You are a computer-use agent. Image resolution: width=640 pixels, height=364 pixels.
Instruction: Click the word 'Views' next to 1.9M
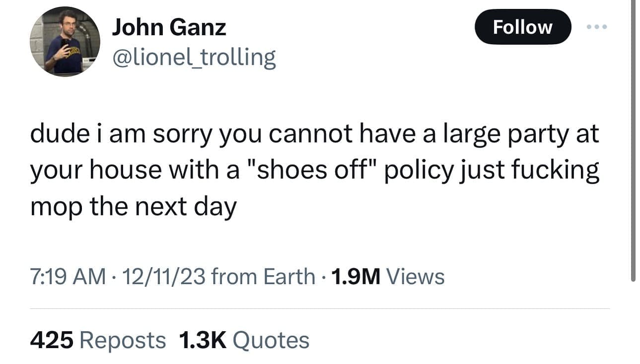[416, 277]
